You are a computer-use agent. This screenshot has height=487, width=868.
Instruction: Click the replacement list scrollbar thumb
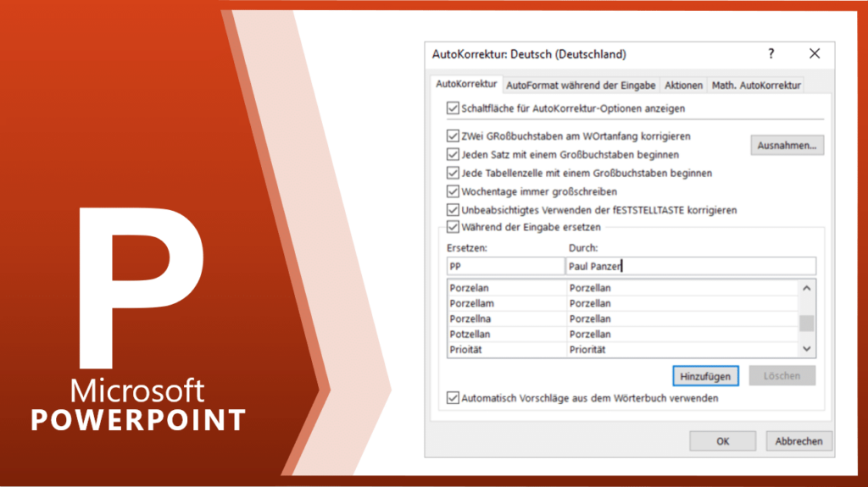click(x=807, y=323)
